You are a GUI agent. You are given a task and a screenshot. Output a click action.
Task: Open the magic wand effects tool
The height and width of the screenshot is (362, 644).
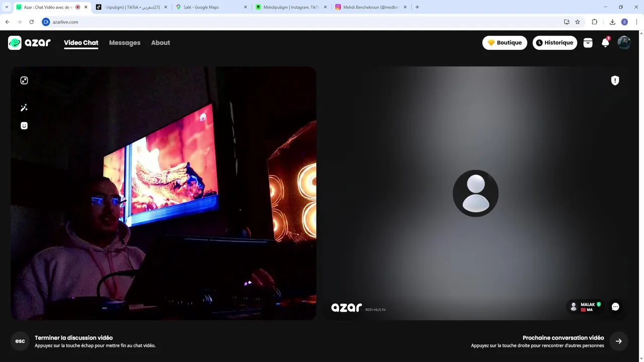(24, 108)
